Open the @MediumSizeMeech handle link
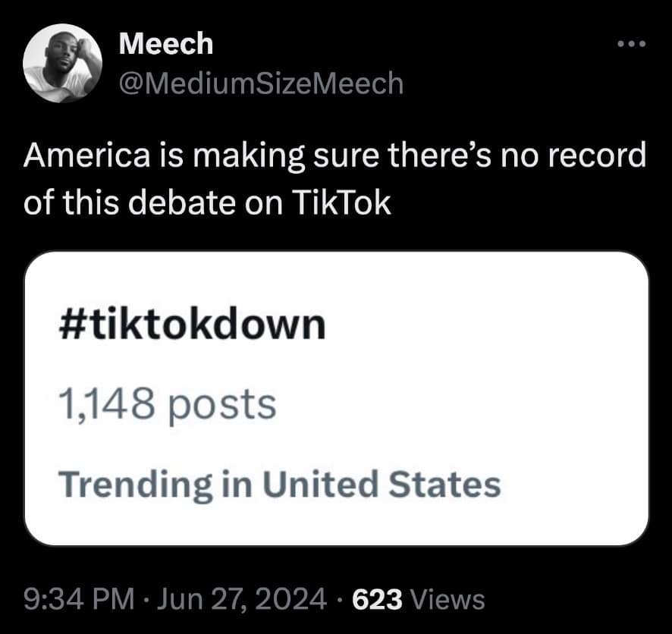Screen dimensions: 672x634 pyautogui.click(x=261, y=82)
